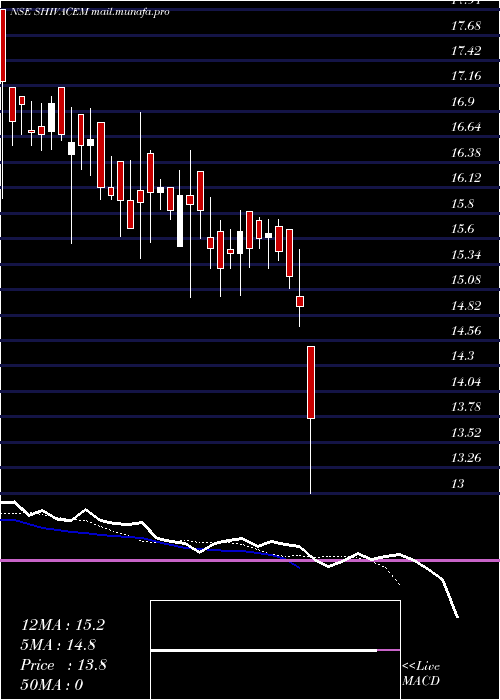Viewport: 500px width, 700px height.
Task: Select the 16.64 price axis label
Action: pos(466,127)
